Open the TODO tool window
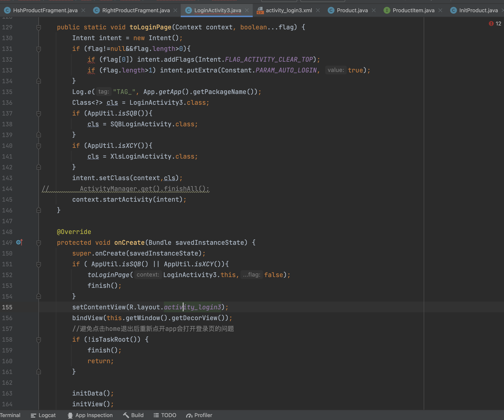This screenshot has height=420, width=504. point(165,415)
